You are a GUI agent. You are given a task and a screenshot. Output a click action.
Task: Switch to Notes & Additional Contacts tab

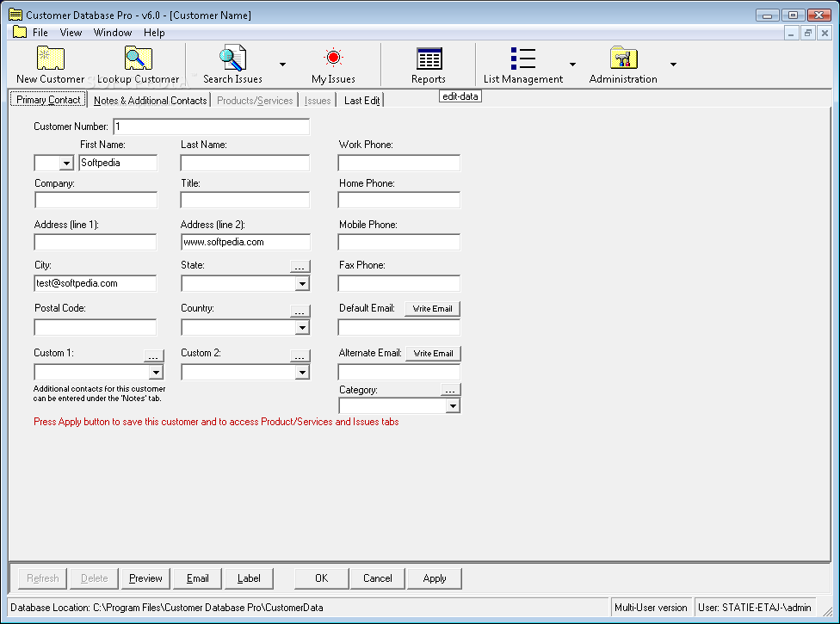tap(150, 100)
